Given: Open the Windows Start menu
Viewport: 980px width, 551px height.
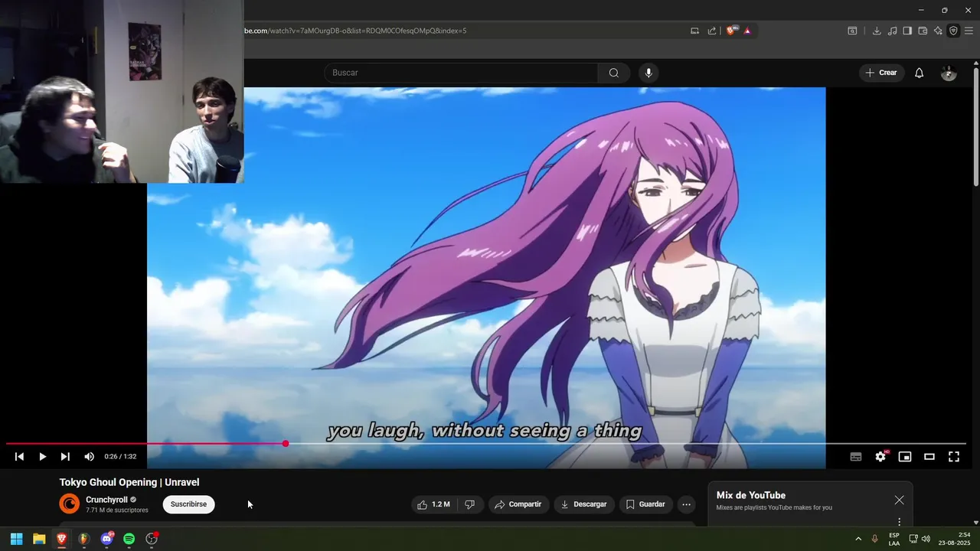Looking at the screenshot, I should (16, 539).
